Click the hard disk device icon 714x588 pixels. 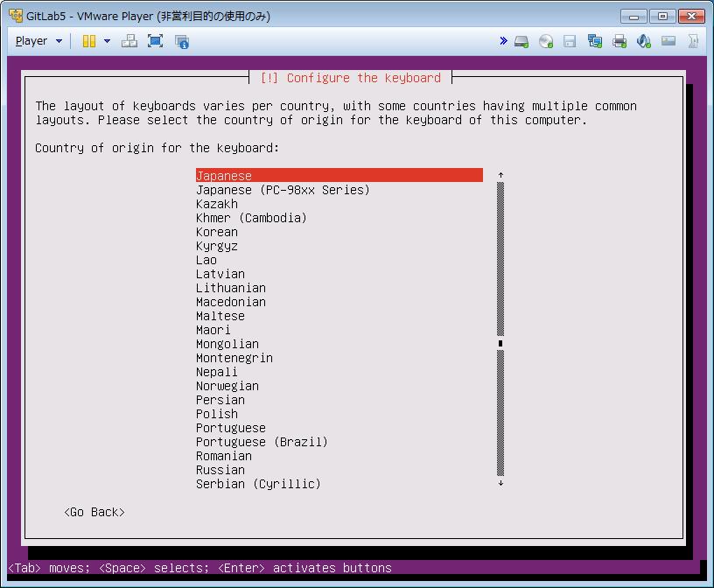pos(521,41)
